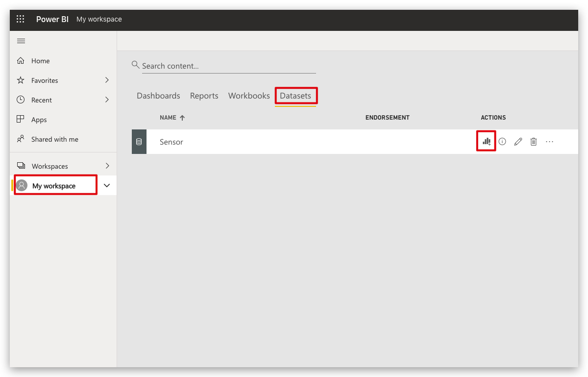Open Recent in navigation
Screen dimensions: 588x377
(x=42, y=100)
